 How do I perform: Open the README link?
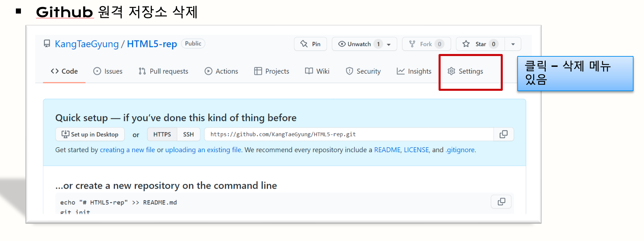pos(387,150)
